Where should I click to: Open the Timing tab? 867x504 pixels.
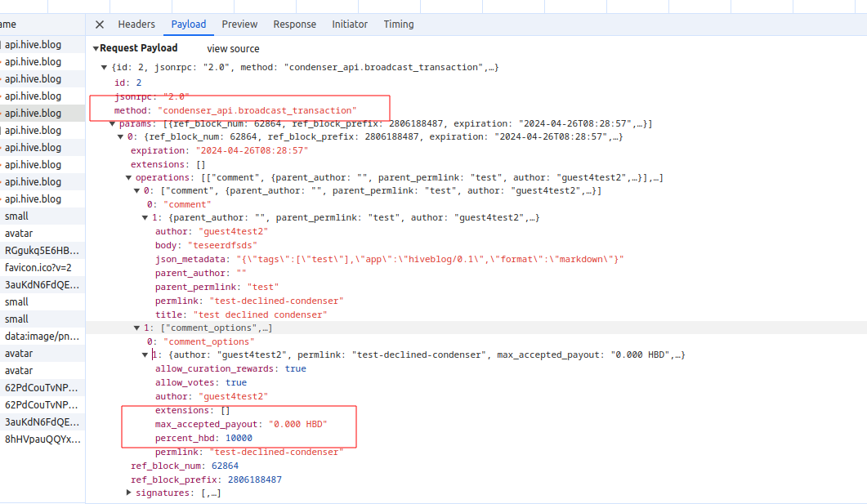point(399,25)
